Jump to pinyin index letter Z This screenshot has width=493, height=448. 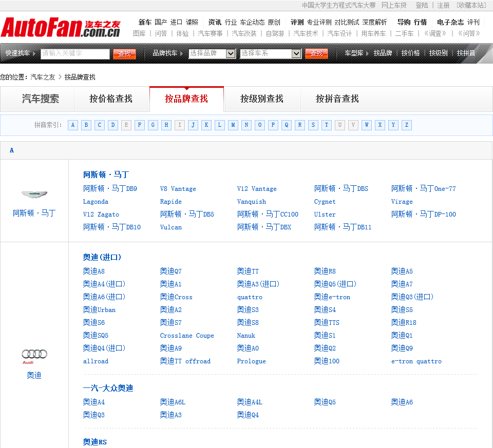407,125
